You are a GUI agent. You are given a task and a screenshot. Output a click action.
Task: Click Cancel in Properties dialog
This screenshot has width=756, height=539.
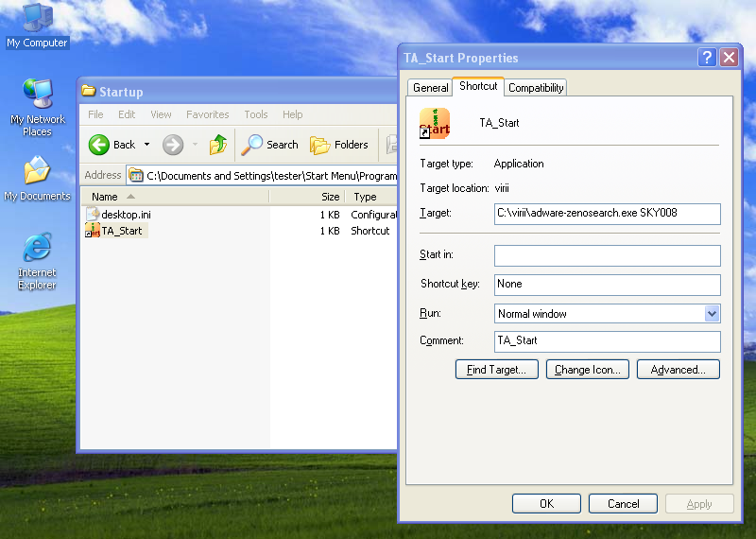pos(623,504)
